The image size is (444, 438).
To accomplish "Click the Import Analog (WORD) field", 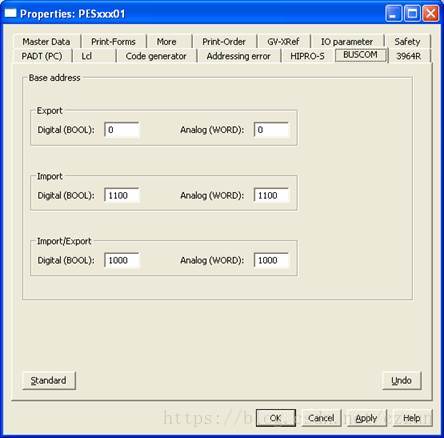I will point(271,195).
